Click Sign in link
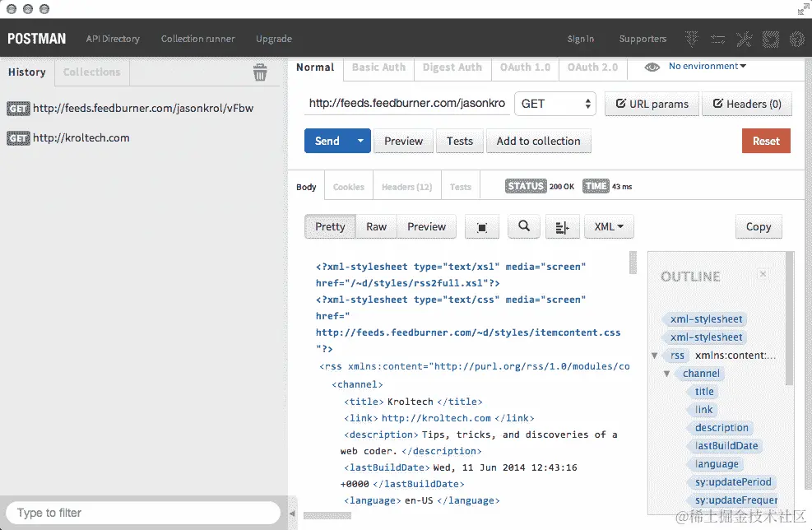Screen dimensions: 812x530 pyautogui.click(x=581, y=39)
